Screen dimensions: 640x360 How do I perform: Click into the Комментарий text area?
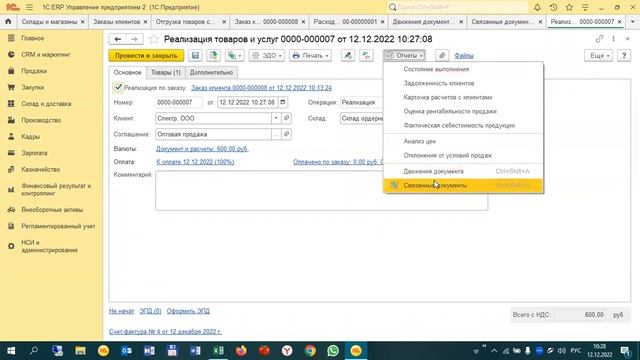(322, 191)
